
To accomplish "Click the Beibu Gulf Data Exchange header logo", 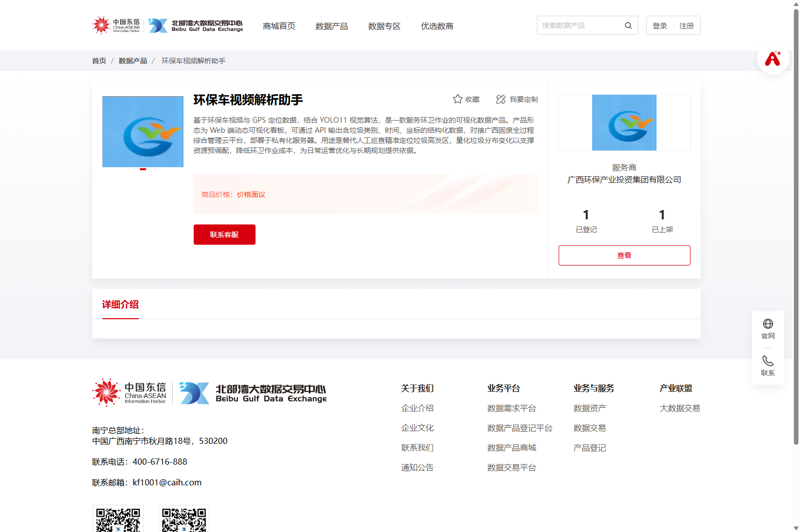I will click(195, 25).
